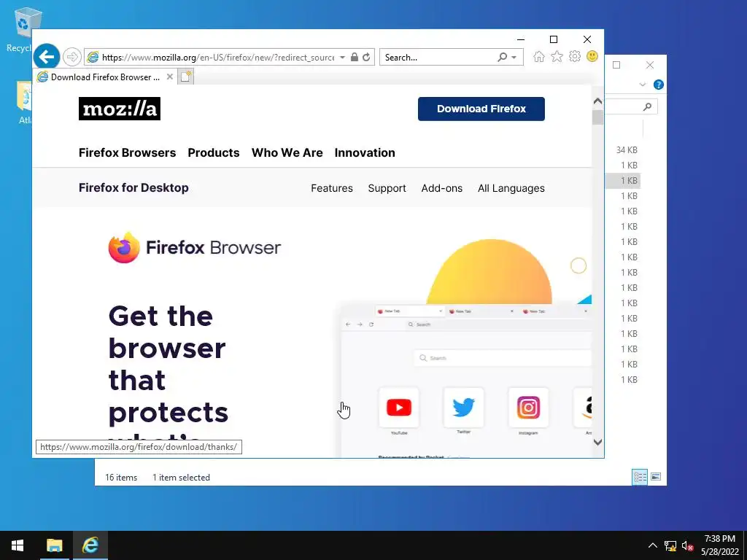This screenshot has width=747, height=560.
Task: Click the Download Firefox button
Action: coord(481,109)
